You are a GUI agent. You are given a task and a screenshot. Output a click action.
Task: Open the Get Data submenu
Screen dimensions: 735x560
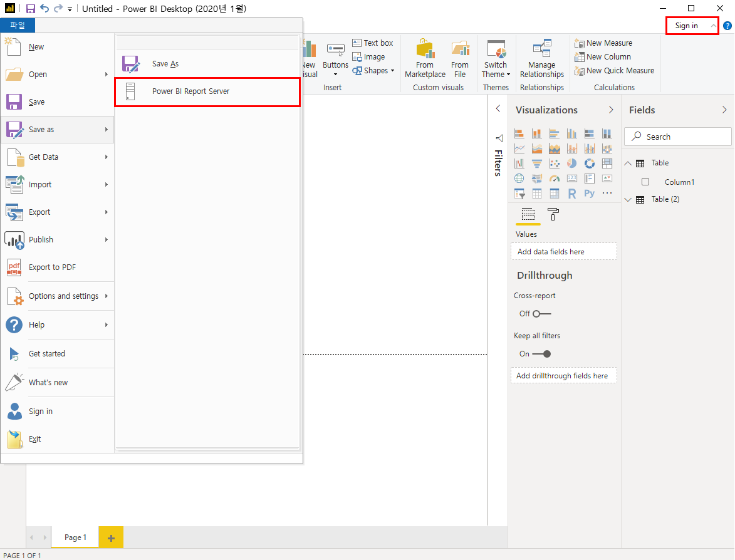click(x=58, y=157)
